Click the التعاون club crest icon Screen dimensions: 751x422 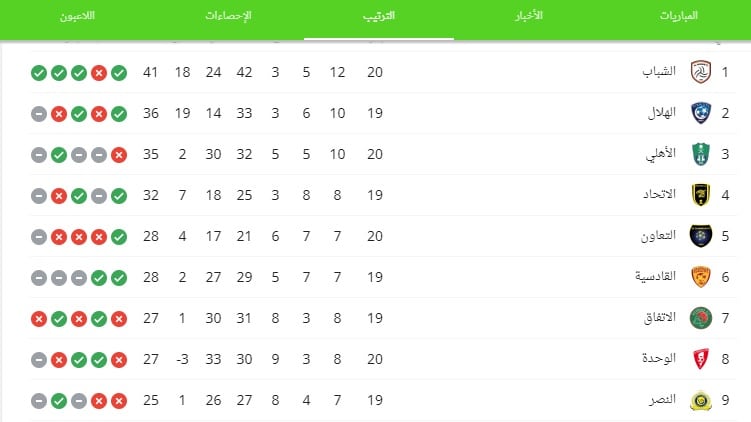click(x=700, y=236)
